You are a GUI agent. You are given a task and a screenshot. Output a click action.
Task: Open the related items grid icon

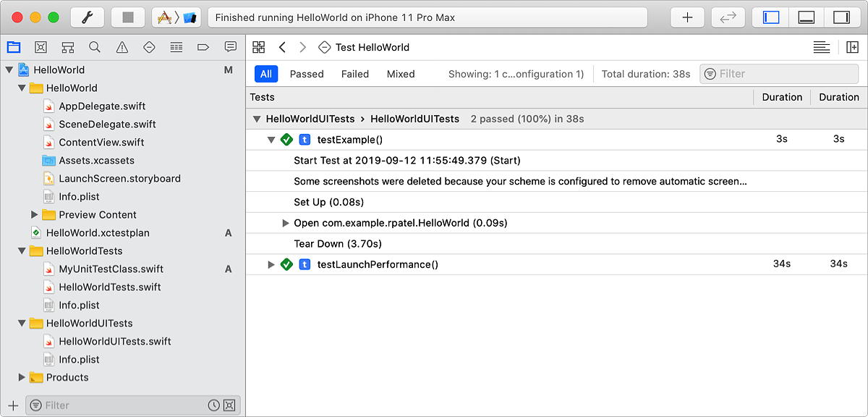(258, 47)
